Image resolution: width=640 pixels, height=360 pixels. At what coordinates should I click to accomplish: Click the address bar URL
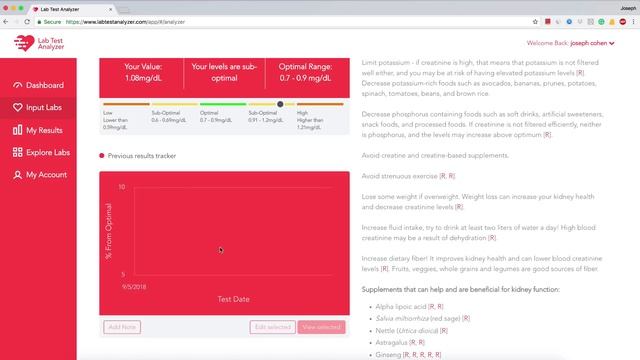click(x=125, y=22)
